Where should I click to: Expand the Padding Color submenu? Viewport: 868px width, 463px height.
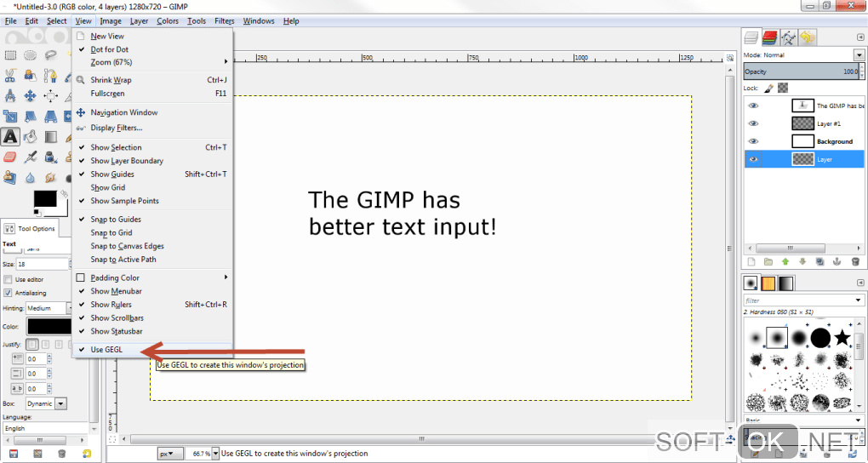point(152,277)
